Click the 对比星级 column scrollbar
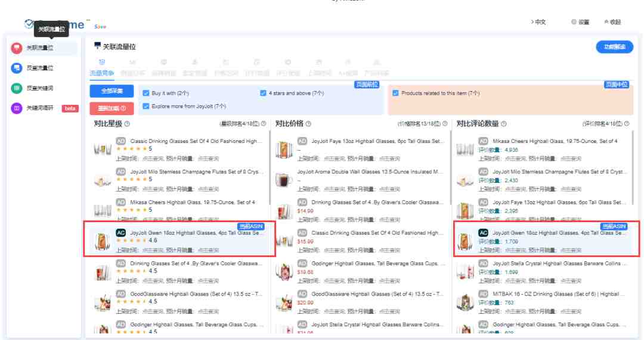Screen dimensions: 644x340 click(x=270, y=167)
